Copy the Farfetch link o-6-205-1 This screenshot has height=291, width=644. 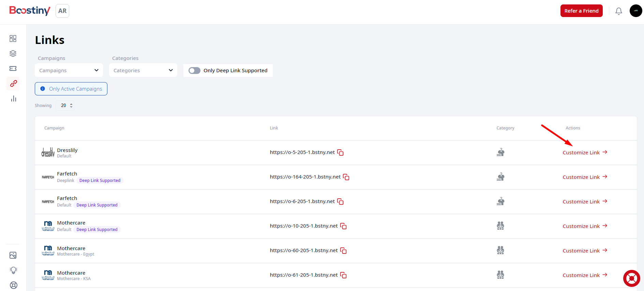point(340,201)
